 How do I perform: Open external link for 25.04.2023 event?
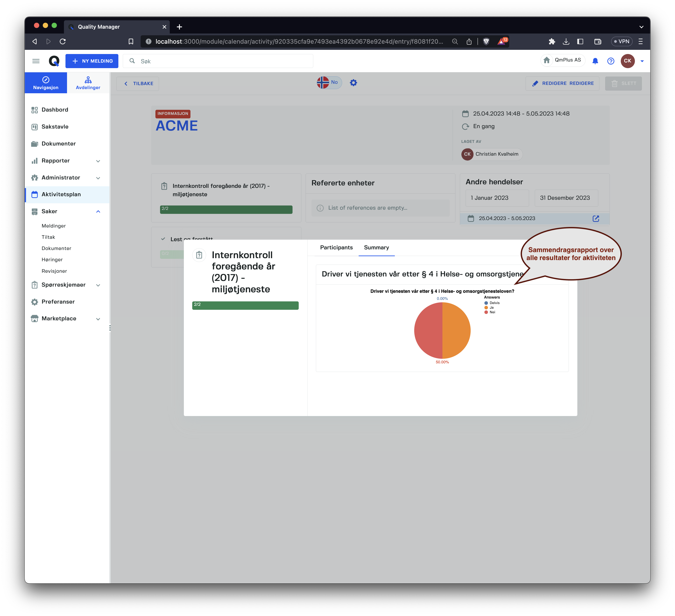pos(596,218)
